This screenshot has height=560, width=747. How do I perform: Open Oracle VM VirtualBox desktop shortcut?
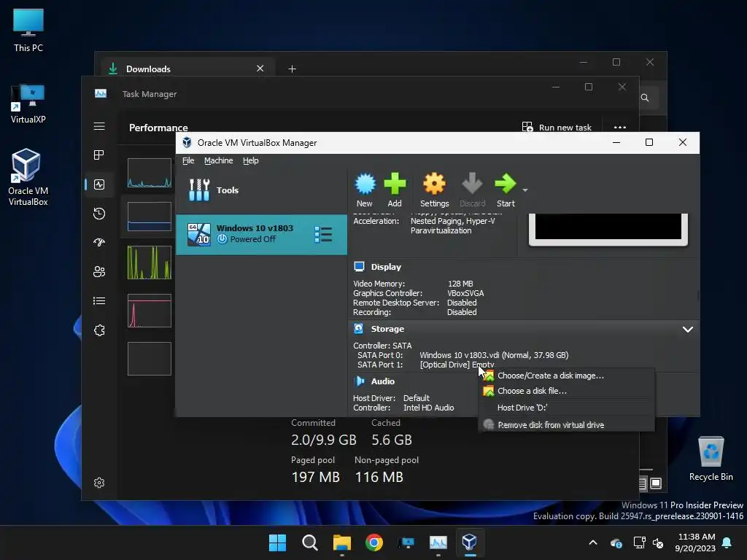coord(28,177)
